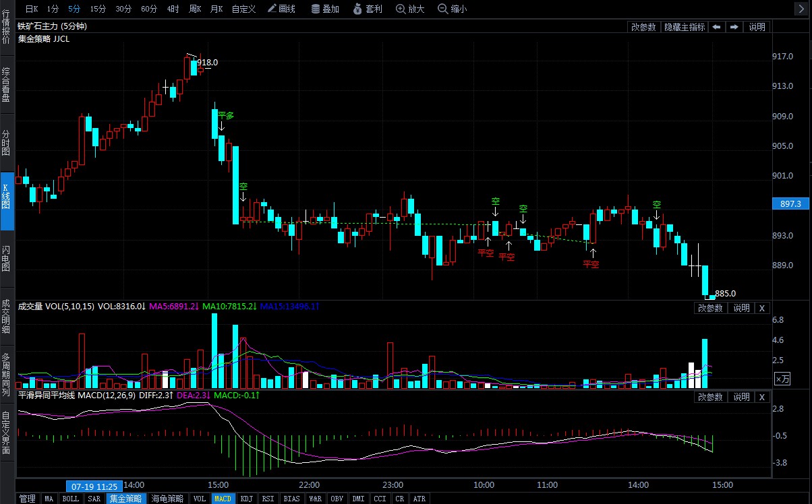Zoom out using the 缩小 magnifier
Image resolution: width=812 pixels, height=504 pixels.
coord(452,9)
